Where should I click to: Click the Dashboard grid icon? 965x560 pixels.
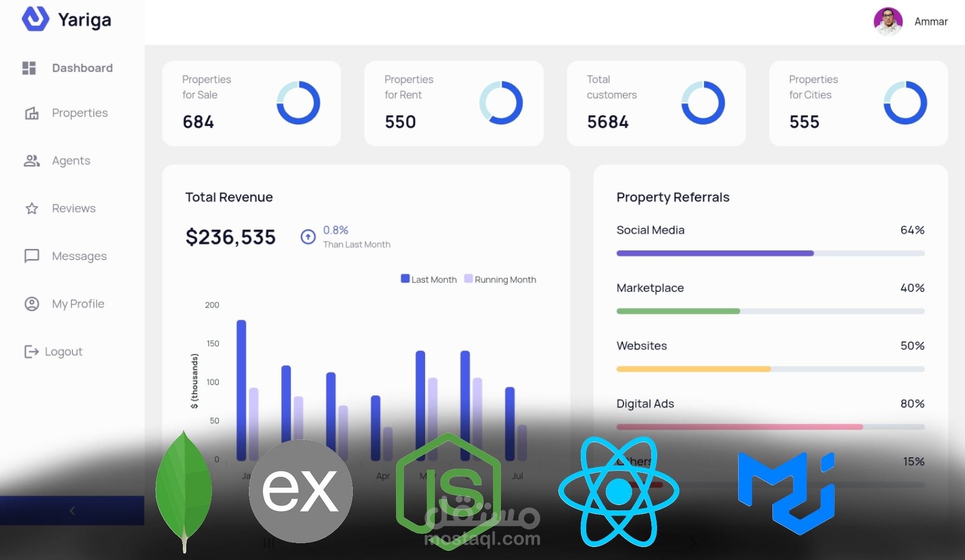[x=29, y=68]
